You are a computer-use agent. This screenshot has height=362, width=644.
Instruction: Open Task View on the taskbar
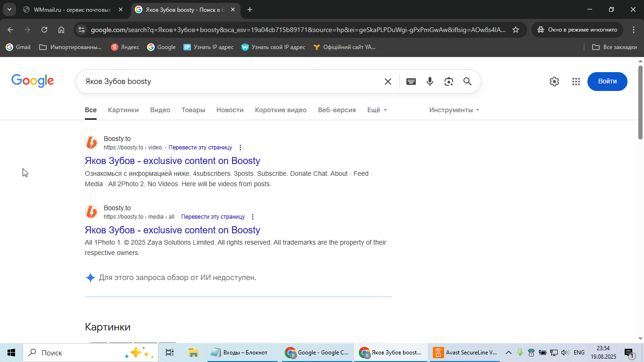coord(170,353)
